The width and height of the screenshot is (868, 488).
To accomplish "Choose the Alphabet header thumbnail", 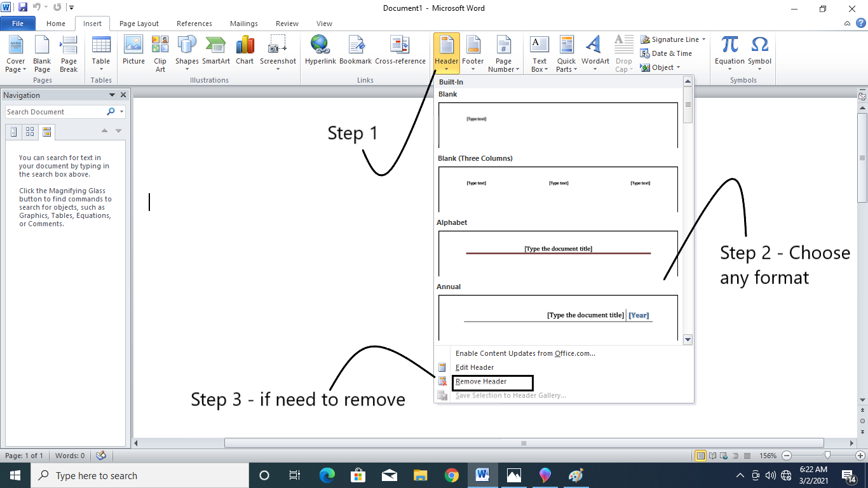I will tap(558, 253).
